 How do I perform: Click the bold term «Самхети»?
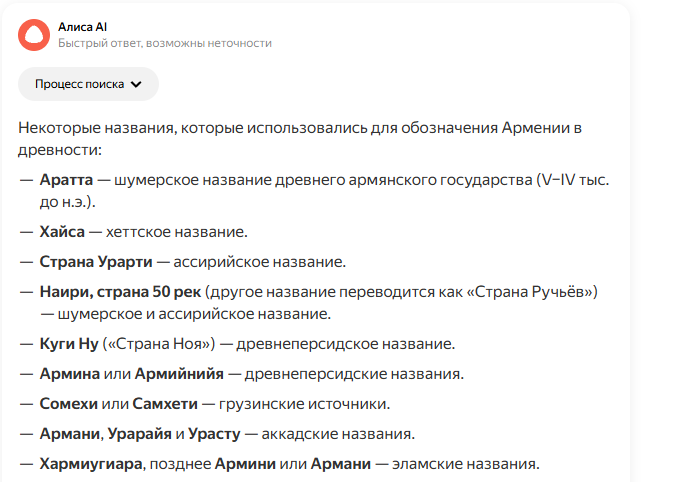(x=169, y=404)
